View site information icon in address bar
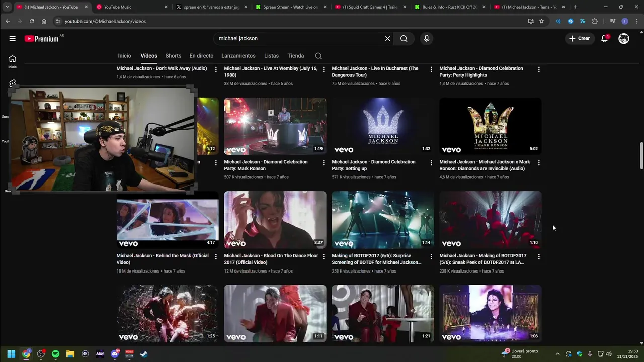This screenshot has width=644, height=362. (58, 21)
